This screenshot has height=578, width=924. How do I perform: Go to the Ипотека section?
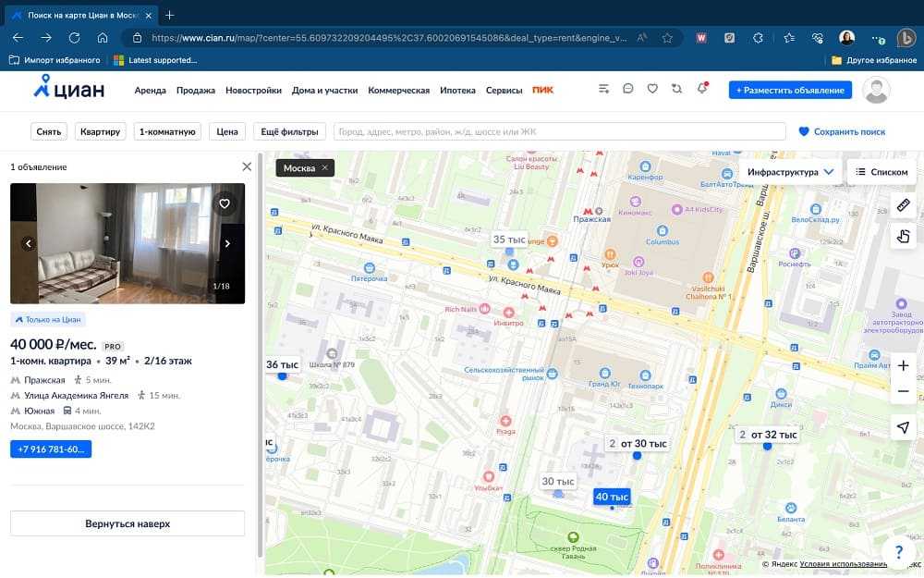[457, 91]
